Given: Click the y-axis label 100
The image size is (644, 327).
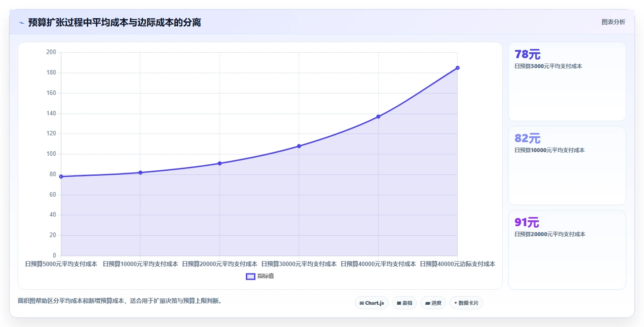Looking at the screenshot, I should tap(51, 154).
